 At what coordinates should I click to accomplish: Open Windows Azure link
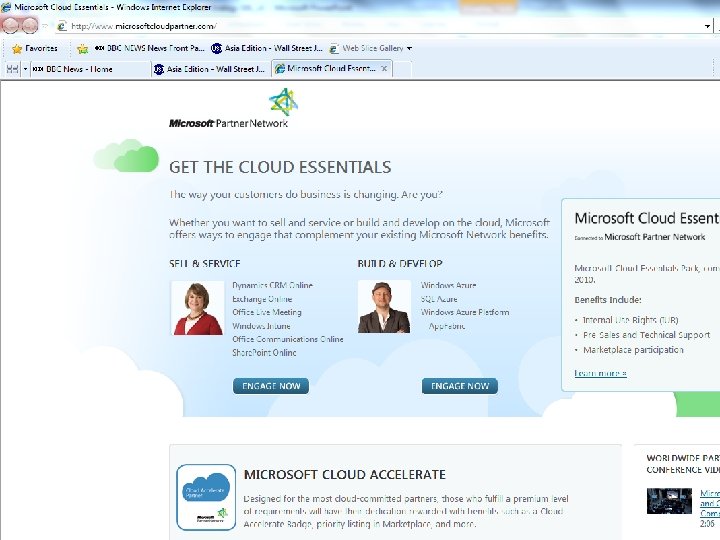coord(449,285)
